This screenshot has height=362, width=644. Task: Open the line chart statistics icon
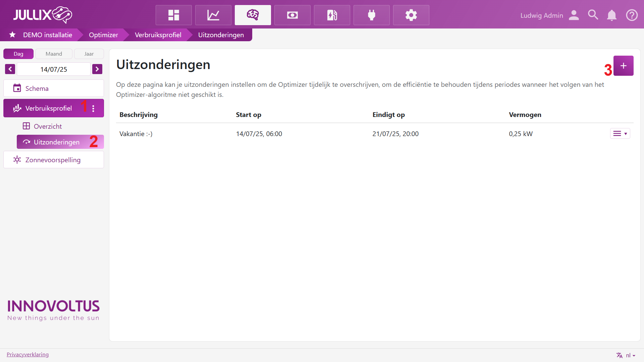pyautogui.click(x=213, y=15)
